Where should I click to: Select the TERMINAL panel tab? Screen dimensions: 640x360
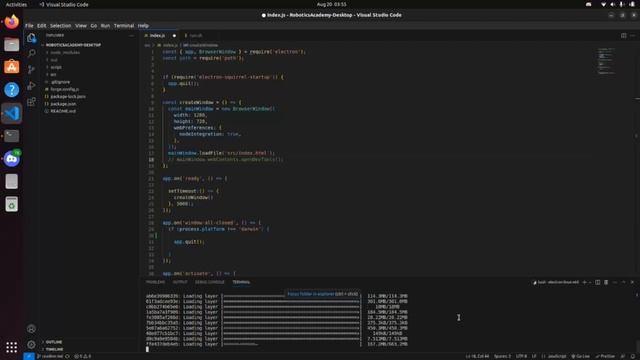[241, 282]
